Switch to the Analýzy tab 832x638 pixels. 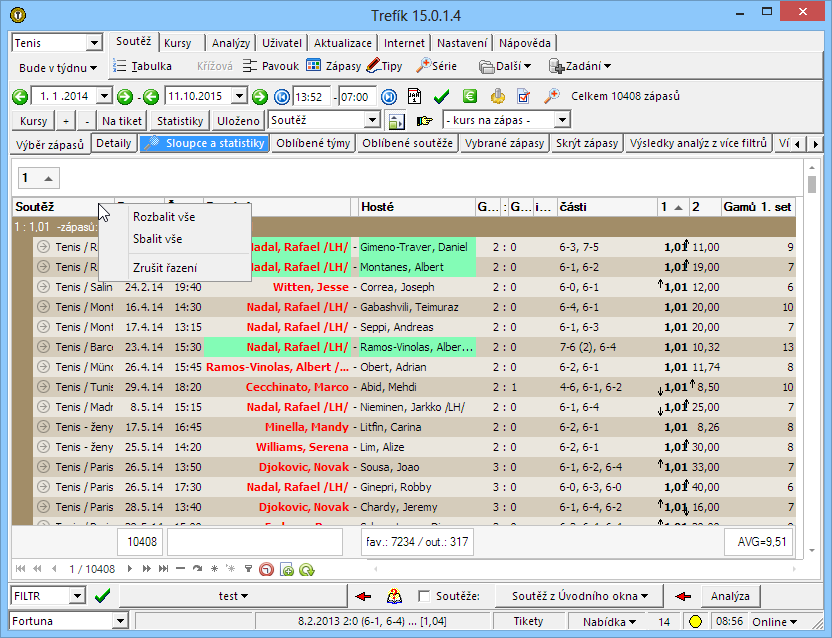231,43
